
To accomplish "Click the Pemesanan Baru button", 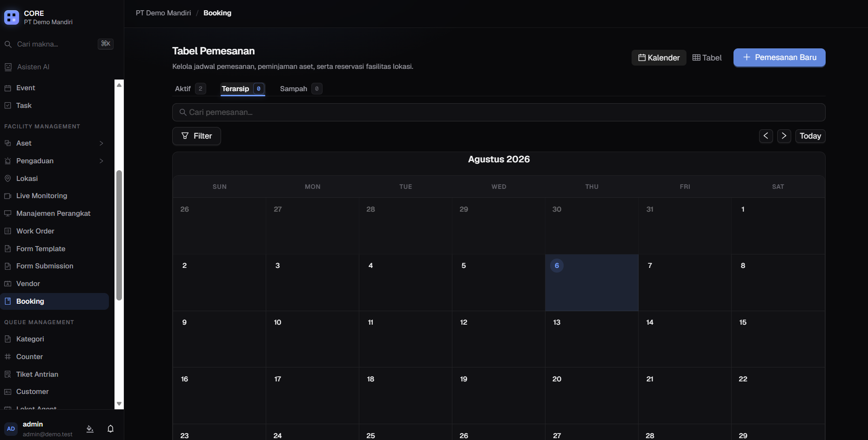I will pos(779,58).
